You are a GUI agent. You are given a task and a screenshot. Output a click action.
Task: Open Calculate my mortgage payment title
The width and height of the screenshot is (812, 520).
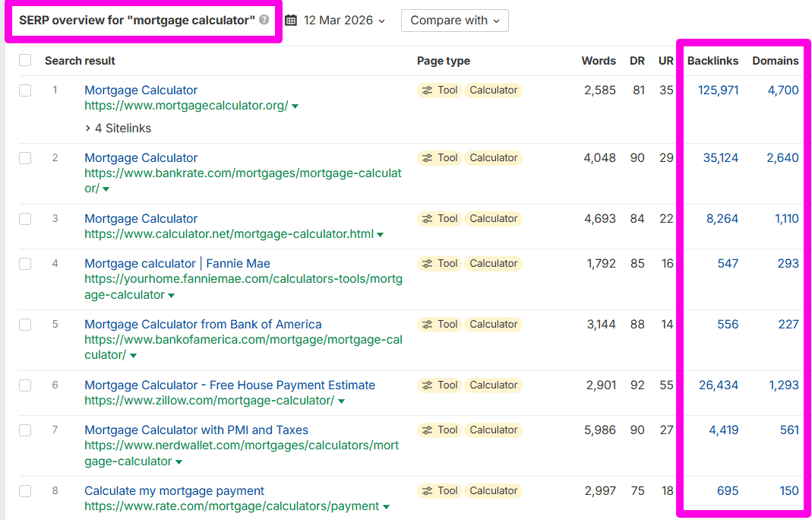click(175, 490)
